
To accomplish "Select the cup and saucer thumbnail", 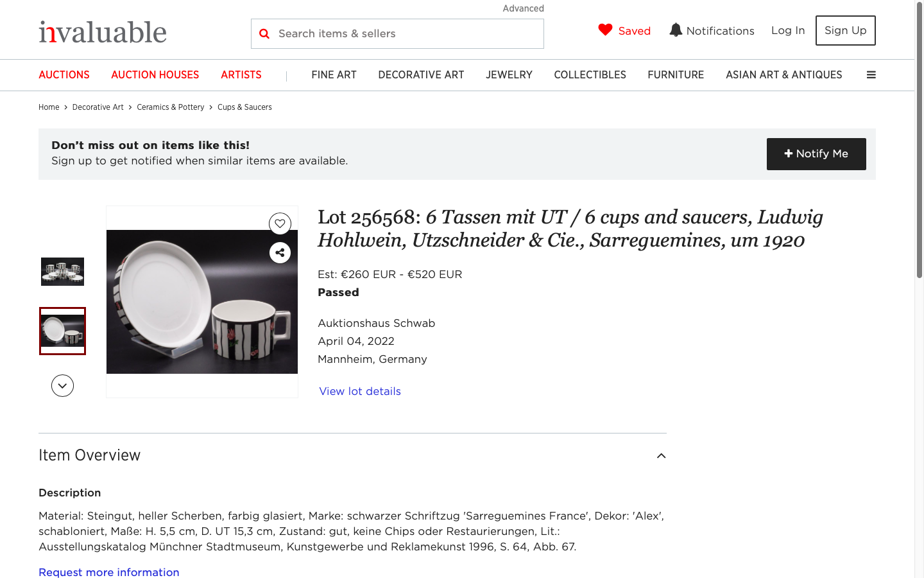I will (62, 331).
